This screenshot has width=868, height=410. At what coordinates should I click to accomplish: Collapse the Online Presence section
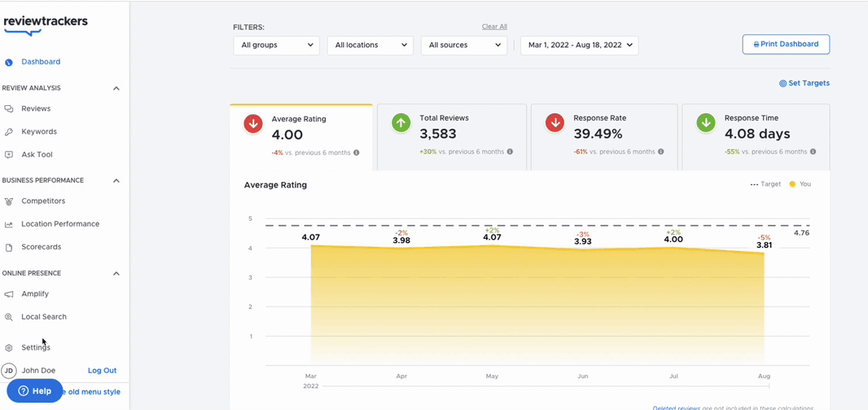pyautogui.click(x=116, y=273)
